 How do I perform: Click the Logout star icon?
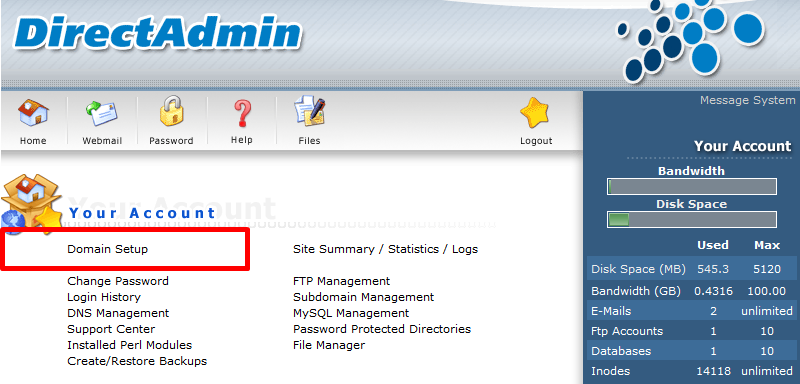pos(535,113)
